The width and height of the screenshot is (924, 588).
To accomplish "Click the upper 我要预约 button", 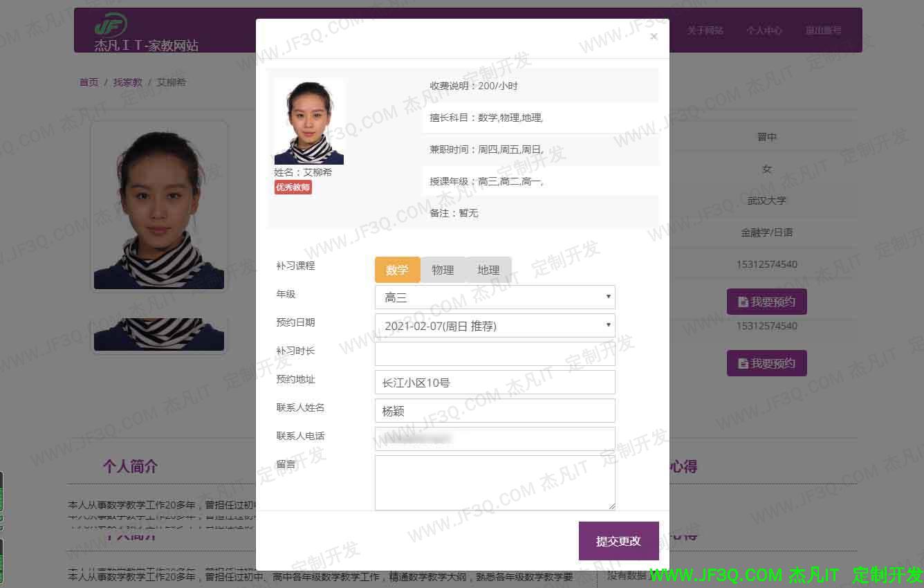I will point(766,302).
